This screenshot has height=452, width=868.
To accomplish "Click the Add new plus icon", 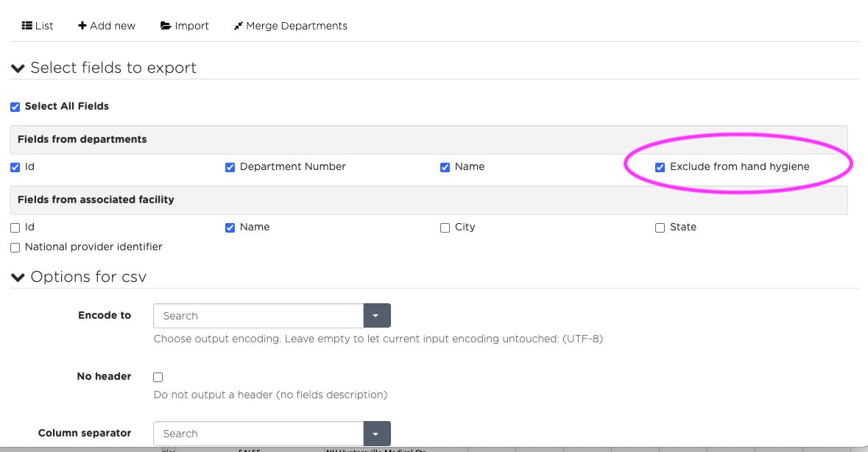I will 82,26.
